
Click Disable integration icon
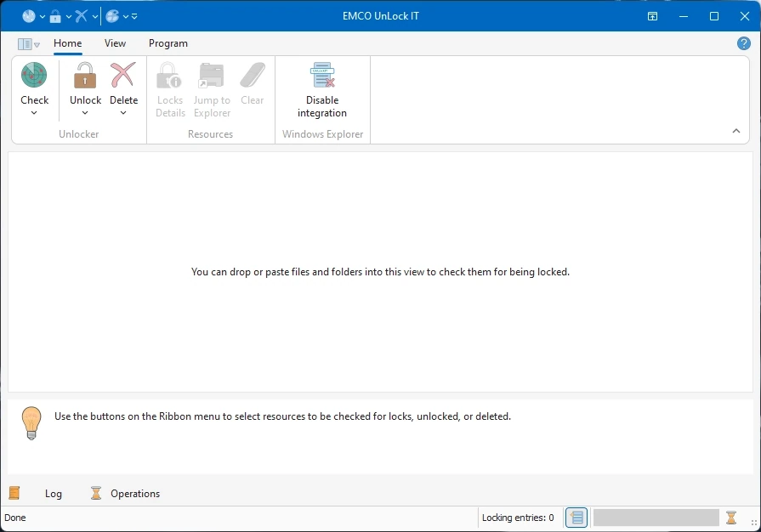(322, 76)
